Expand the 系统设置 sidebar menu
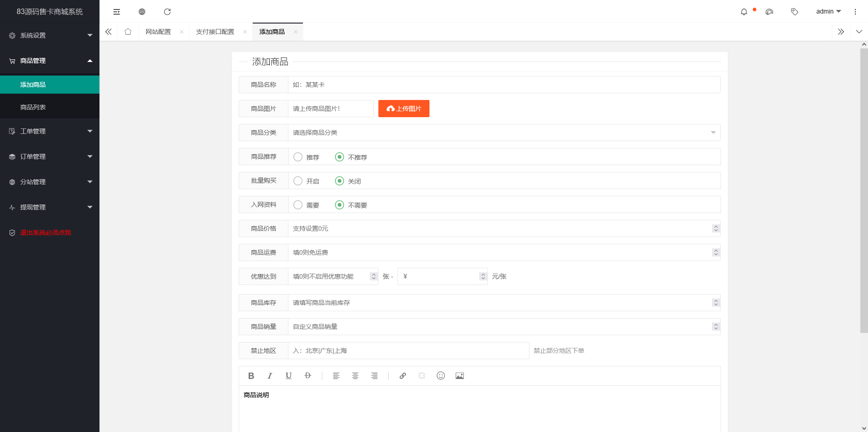The image size is (868, 432). [x=50, y=35]
